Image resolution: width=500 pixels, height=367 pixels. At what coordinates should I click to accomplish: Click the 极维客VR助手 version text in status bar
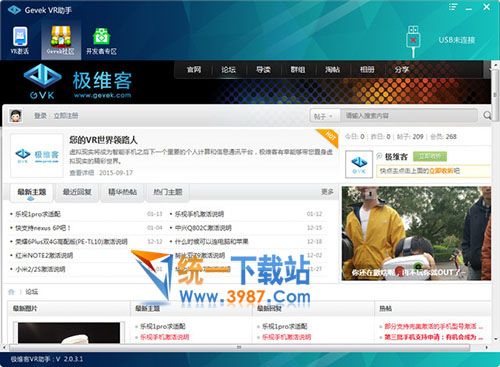click(x=47, y=359)
